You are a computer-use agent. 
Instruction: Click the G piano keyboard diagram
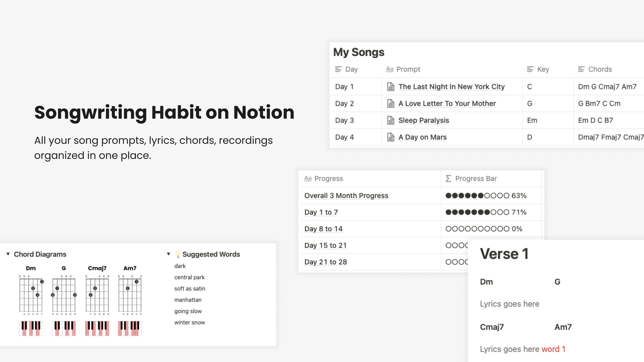coord(64,328)
